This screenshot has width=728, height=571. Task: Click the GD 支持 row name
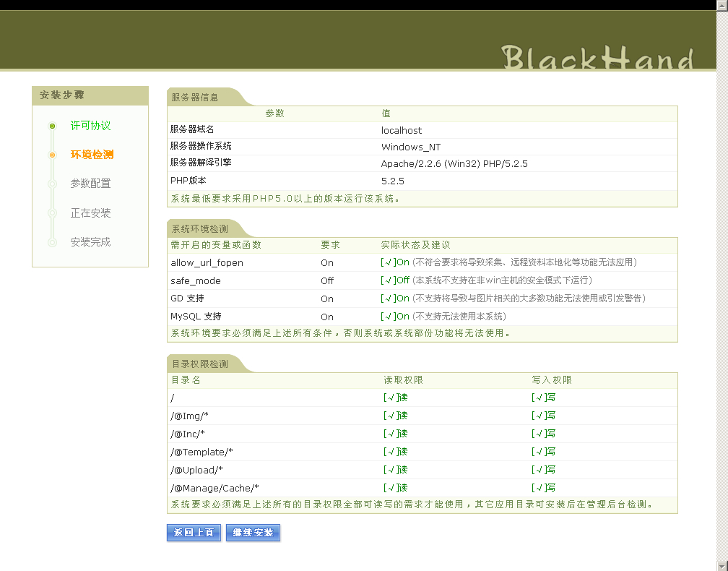click(187, 299)
